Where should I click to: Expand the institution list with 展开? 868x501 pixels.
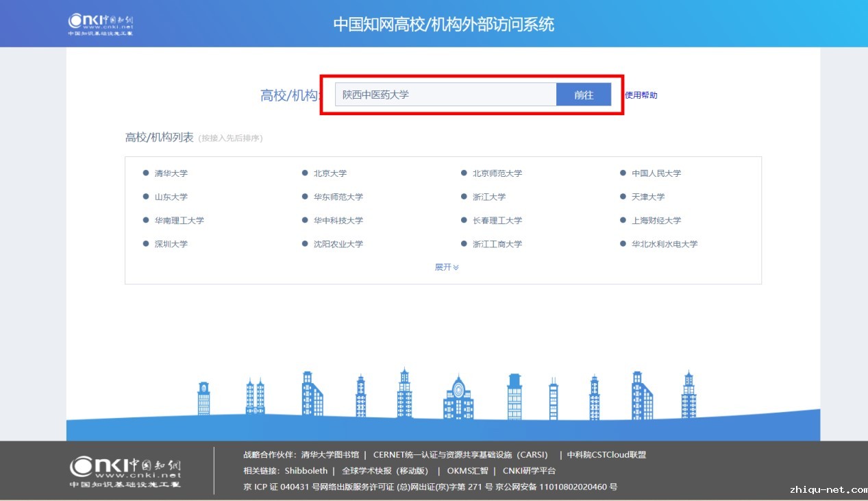[x=447, y=267]
